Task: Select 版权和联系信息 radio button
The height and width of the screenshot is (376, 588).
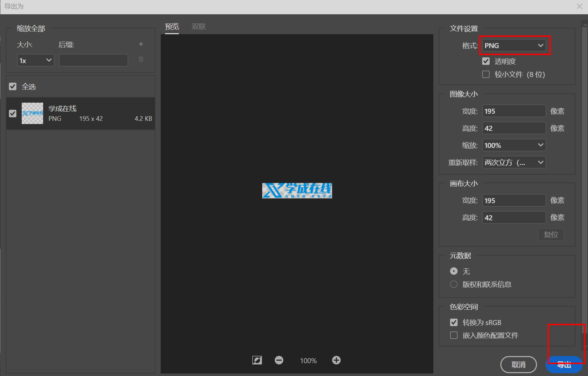Action: click(454, 284)
